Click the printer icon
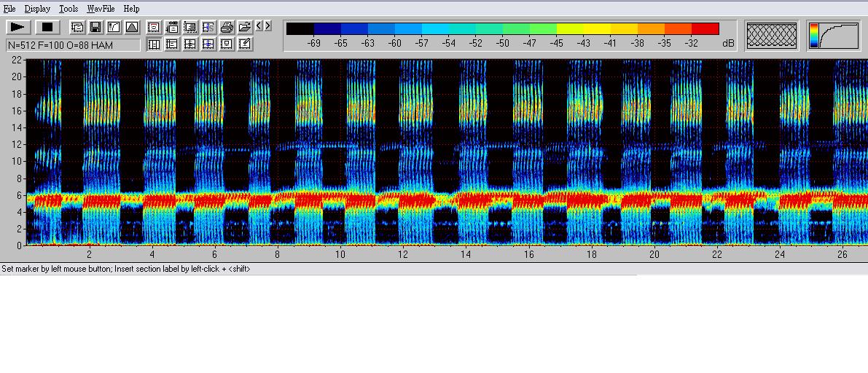The image size is (868, 373). coord(227,27)
